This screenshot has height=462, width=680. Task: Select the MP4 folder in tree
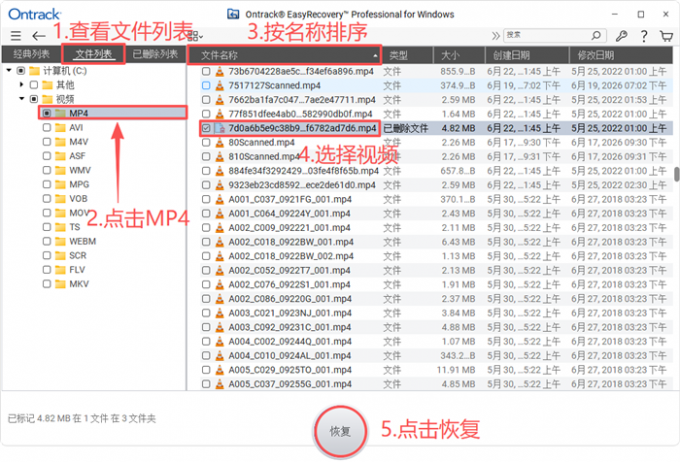(x=113, y=113)
